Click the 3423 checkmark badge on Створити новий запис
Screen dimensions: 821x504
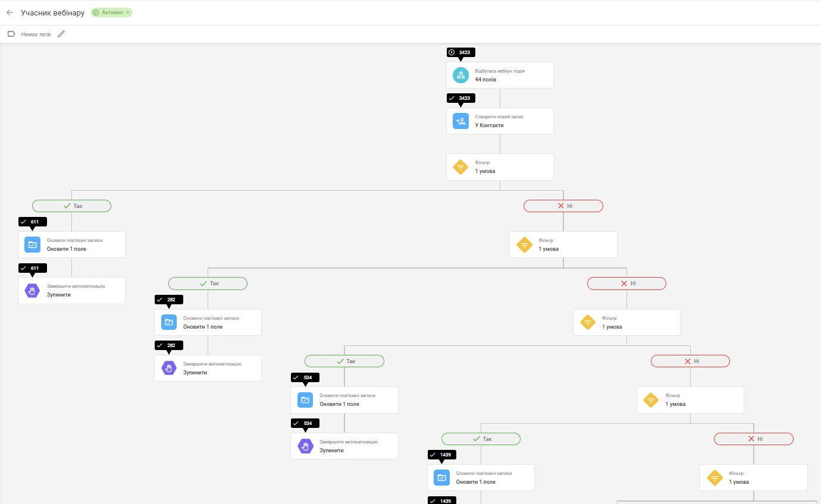[x=461, y=98]
